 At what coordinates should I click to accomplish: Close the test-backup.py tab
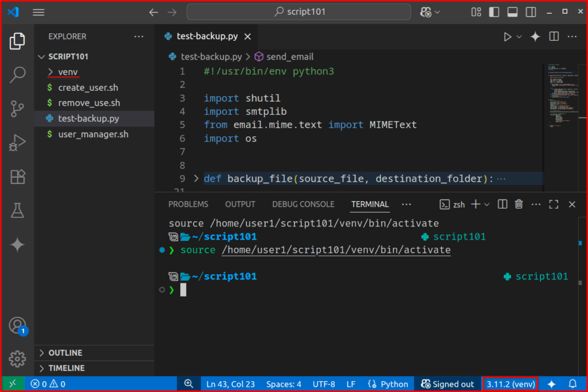click(x=247, y=36)
